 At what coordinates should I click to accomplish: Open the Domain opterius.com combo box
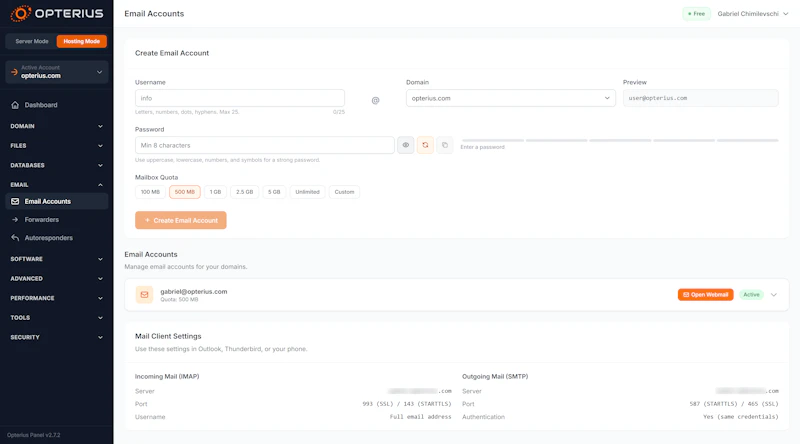click(x=511, y=98)
